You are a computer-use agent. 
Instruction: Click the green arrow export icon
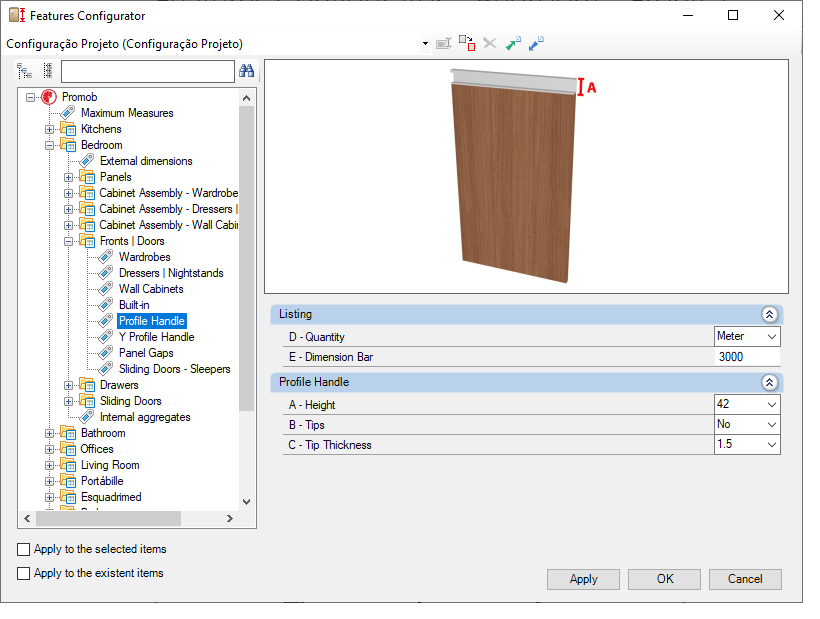click(x=513, y=43)
